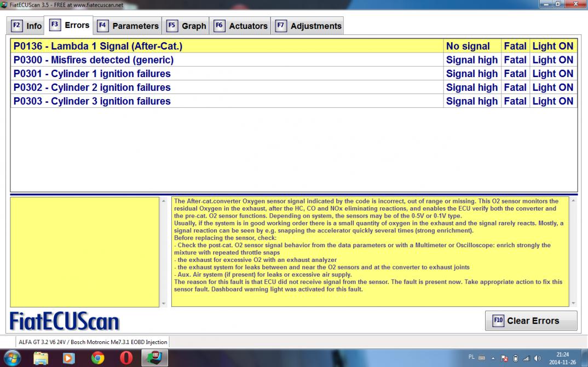Image resolution: width=588 pixels, height=367 pixels.
Task: Click the F4 key icon on Parameters tab
Action: [102, 26]
